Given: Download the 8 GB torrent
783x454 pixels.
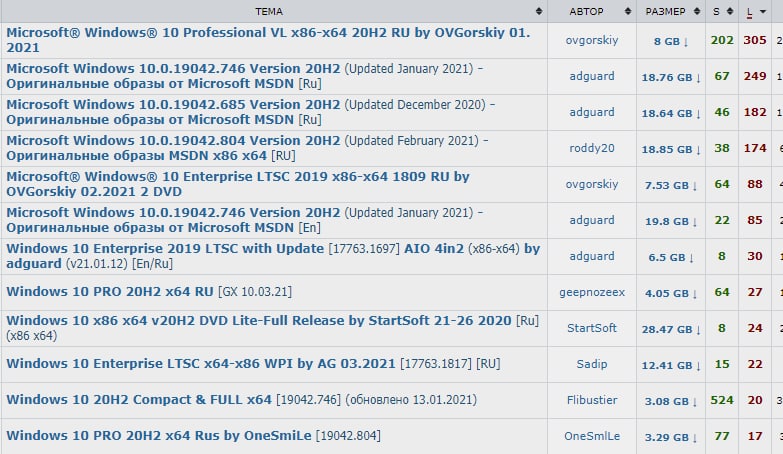Looking at the screenshot, I should (671, 41).
